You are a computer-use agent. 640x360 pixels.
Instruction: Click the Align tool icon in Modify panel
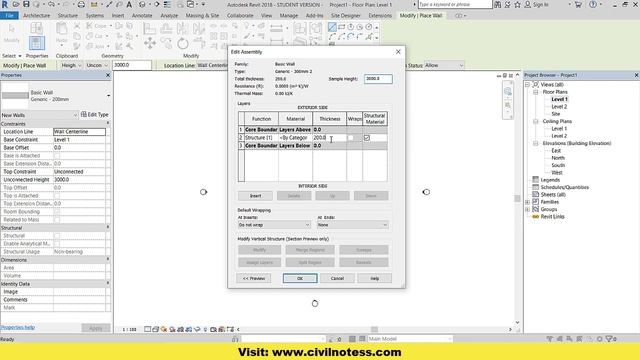click(x=150, y=29)
